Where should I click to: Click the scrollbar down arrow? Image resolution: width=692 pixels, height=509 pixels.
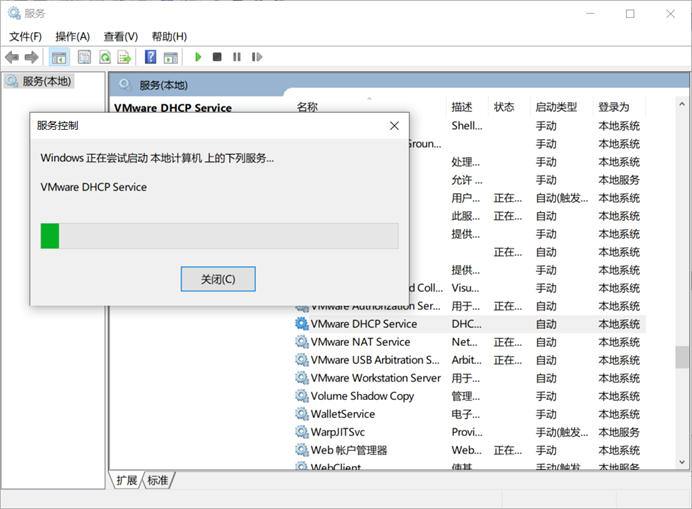682,462
